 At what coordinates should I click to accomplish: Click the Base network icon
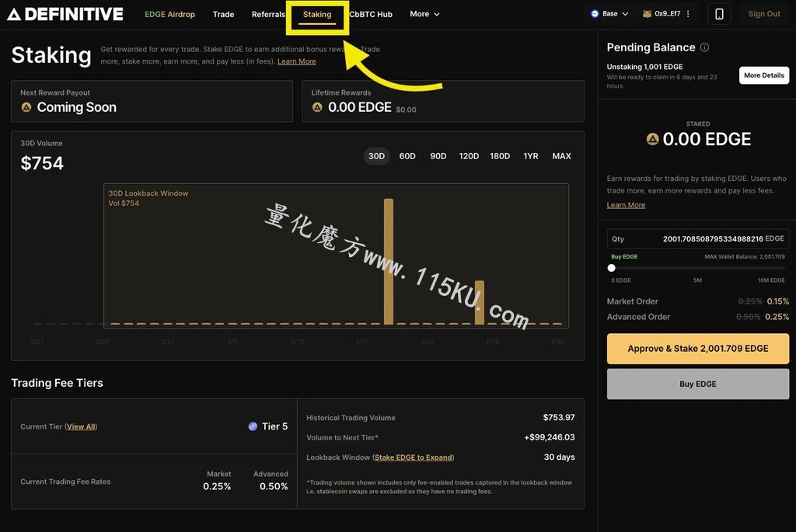pos(595,14)
